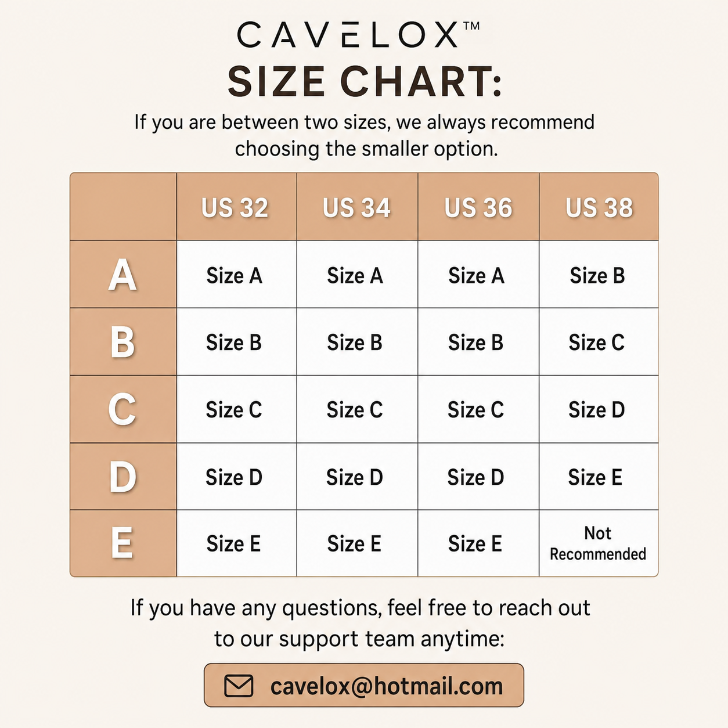Click the row header letter A
This screenshot has width=728, height=728.
coord(122,275)
